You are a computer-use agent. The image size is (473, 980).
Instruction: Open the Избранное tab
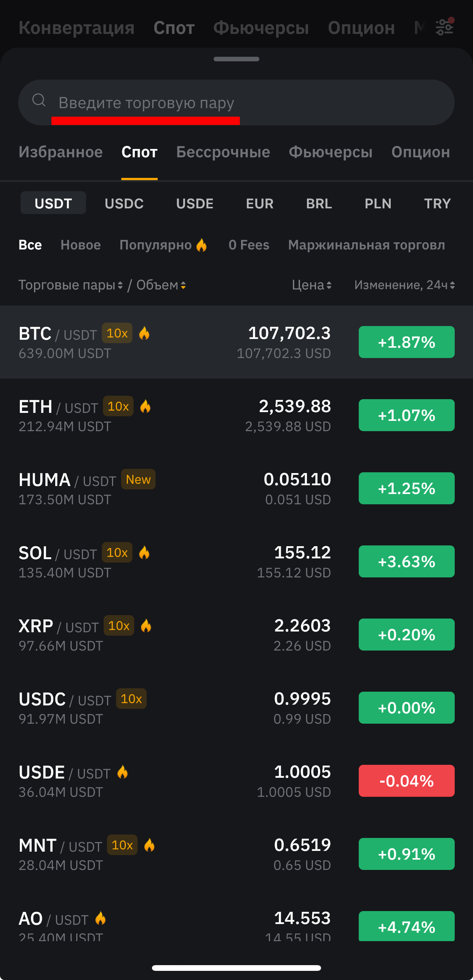(61, 152)
